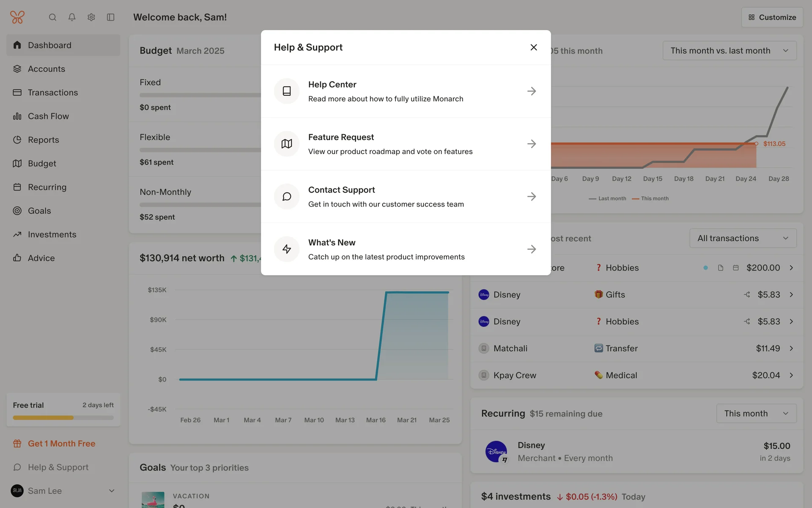Open the Matchali transaction row
This screenshot has height=508, width=812.
pos(636,348)
